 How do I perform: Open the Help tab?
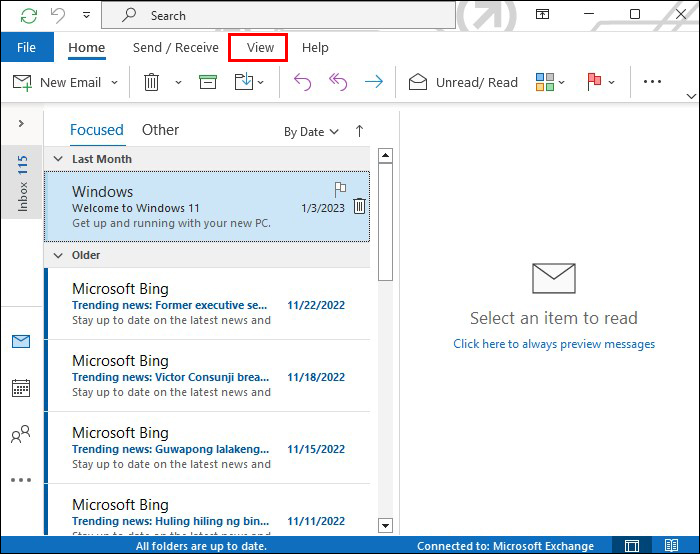[315, 47]
